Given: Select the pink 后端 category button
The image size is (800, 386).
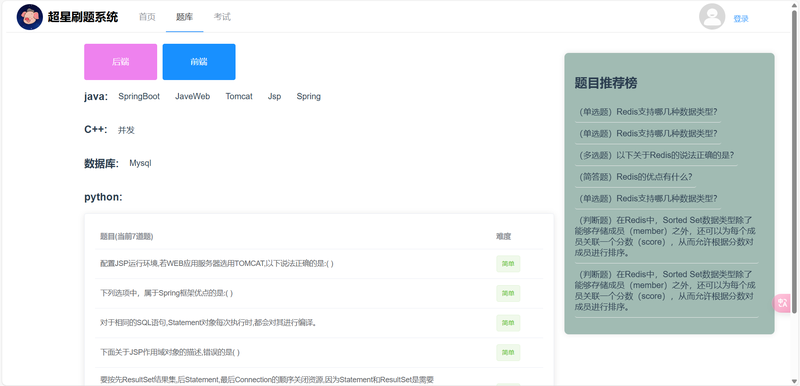Looking at the screenshot, I should (120, 62).
